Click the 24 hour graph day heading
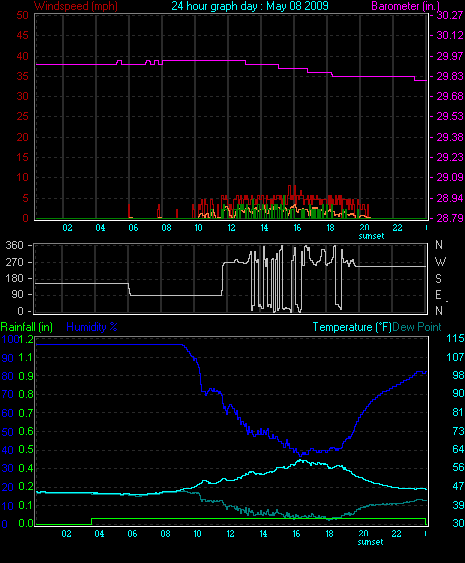This screenshot has height=563, width=465. click(250, 6)
